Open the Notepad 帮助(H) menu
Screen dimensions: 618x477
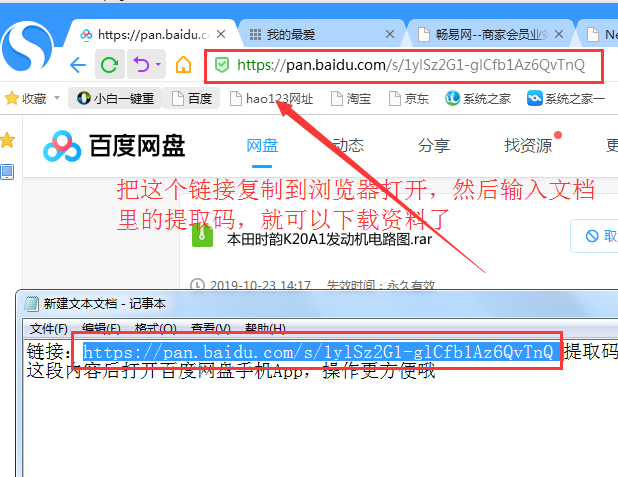point(265,328)
